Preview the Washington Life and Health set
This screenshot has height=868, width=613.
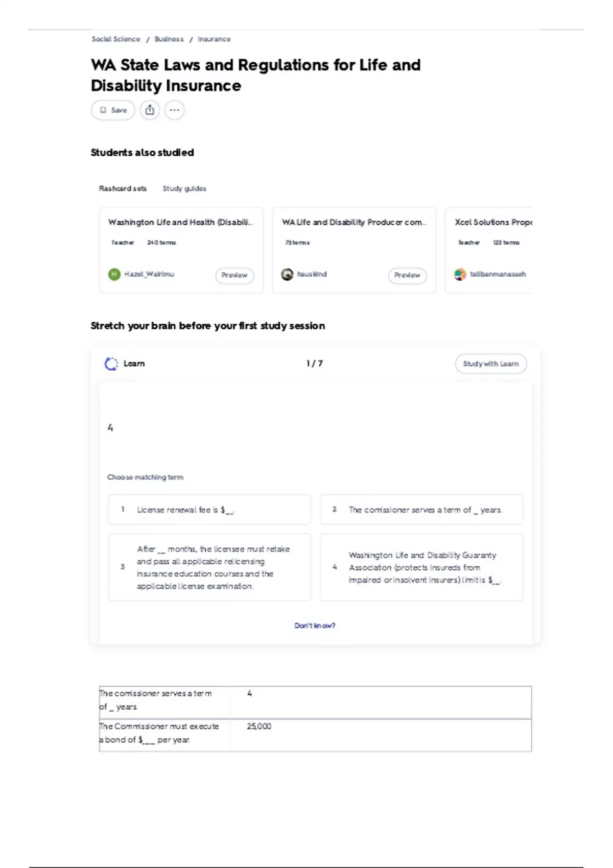coord(234,275)
